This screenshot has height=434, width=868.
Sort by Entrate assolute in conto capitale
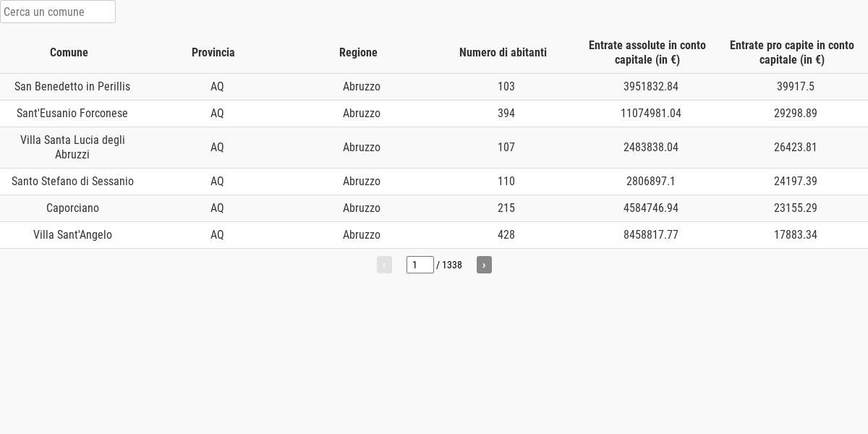tap(647, 52)
